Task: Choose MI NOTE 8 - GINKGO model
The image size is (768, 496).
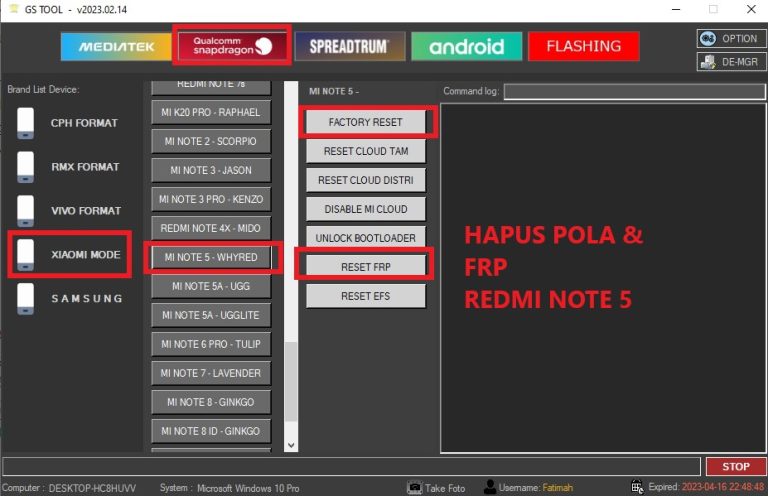Action: 211,402
